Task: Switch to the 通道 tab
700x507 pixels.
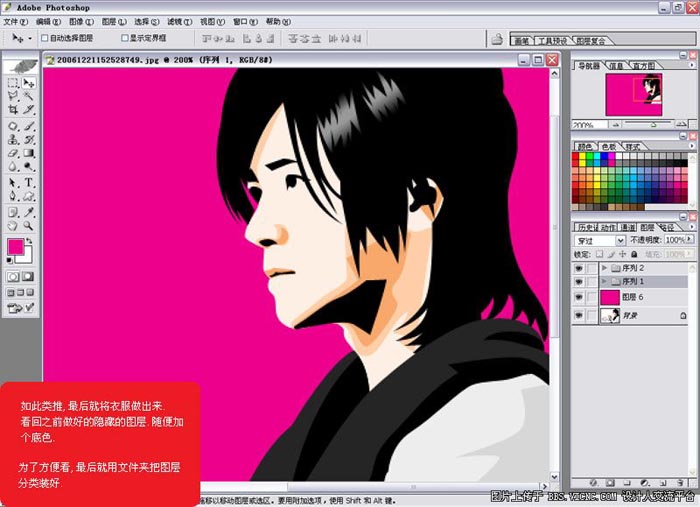Action: (630, 227)
